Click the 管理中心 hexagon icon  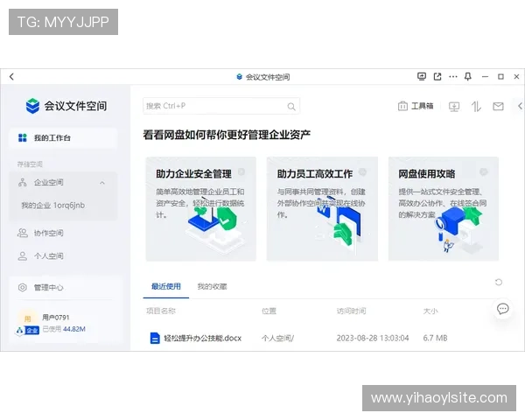pos(23,287)
